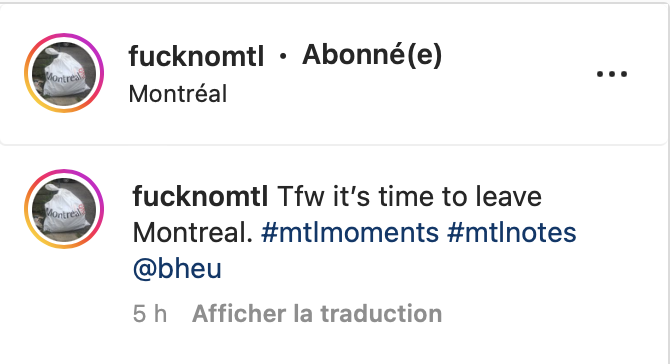View the story from the header profile picture

(x=64, y=73)
